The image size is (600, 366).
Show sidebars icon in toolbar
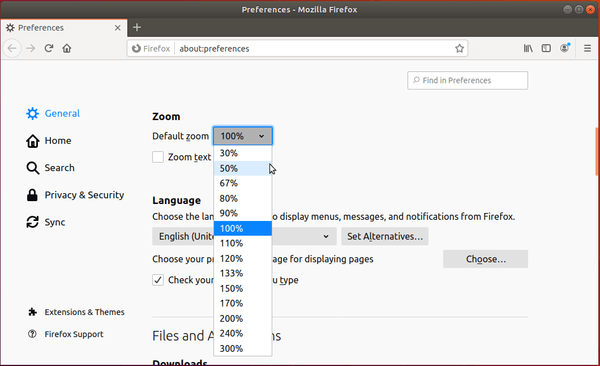coord(546,48)
